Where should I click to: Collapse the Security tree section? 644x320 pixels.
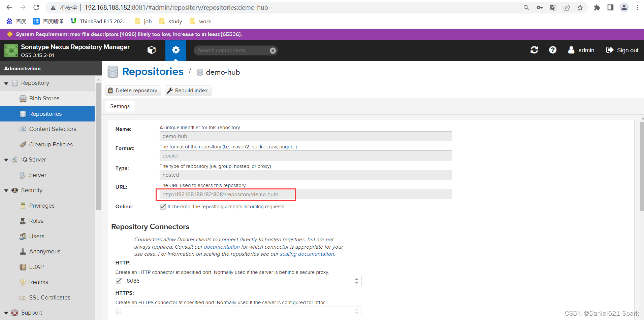click(6, 190)
